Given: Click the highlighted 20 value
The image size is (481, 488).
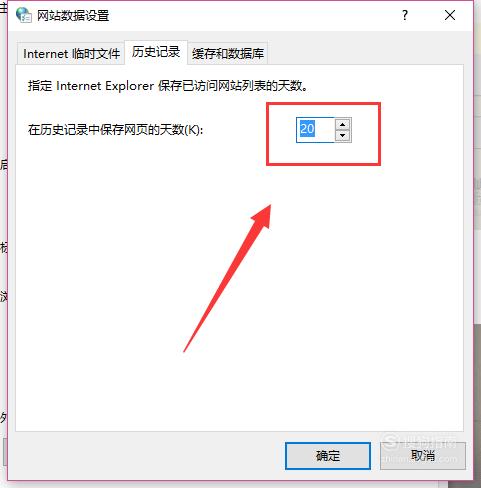Looking at the screenshot, I should pos(307,129).
